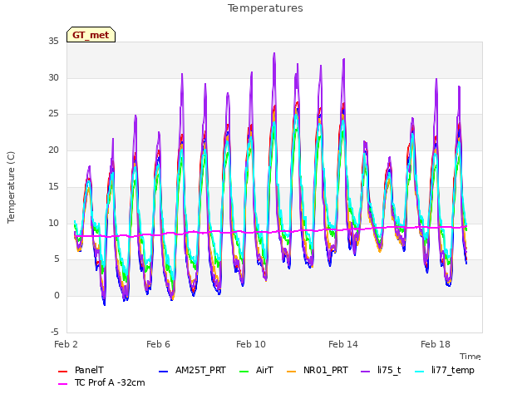
Task: Click the highest li75_t peak near Feb 11
Action: (274, 53)
